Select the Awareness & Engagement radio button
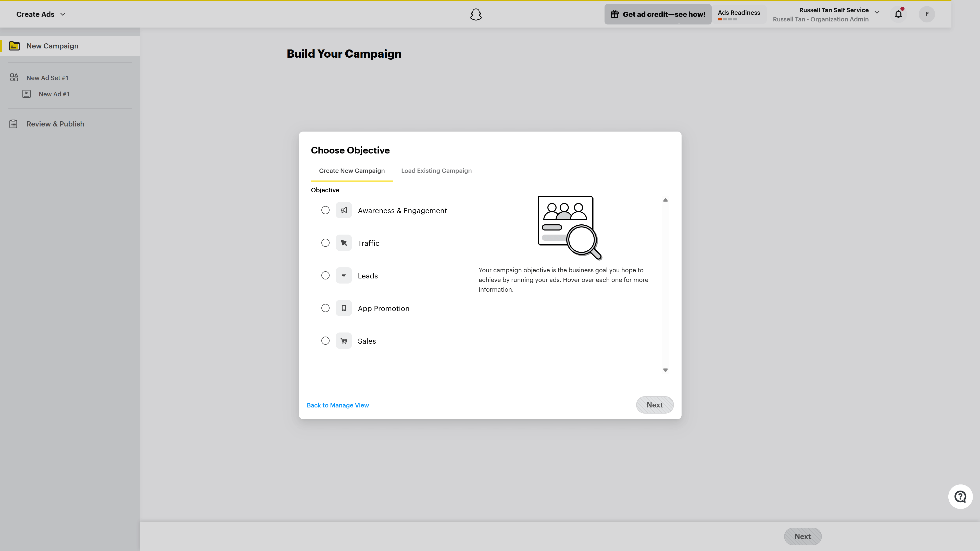The height and width of the screenshot is (551, 980). point(325,210)
